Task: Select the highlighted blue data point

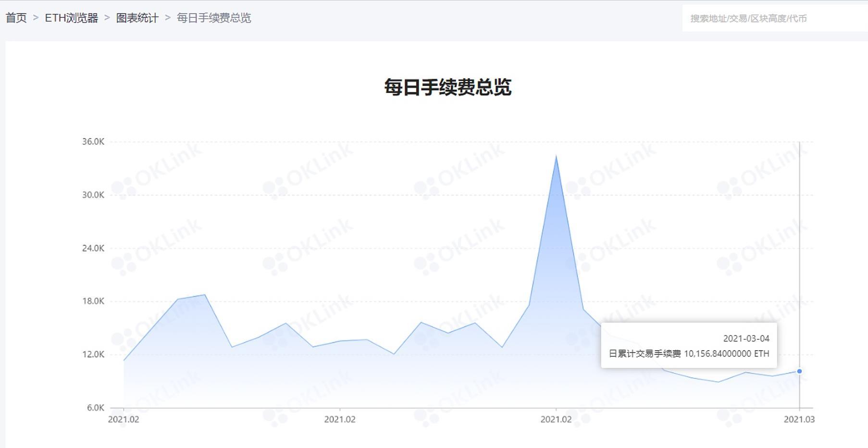Action: tap(799, 371)
